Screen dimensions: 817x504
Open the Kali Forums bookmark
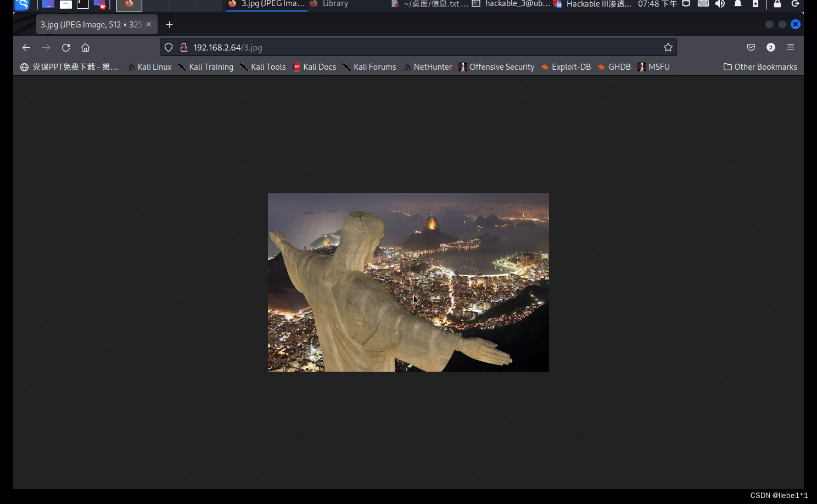pyautogui.click(x=370, y=67)
